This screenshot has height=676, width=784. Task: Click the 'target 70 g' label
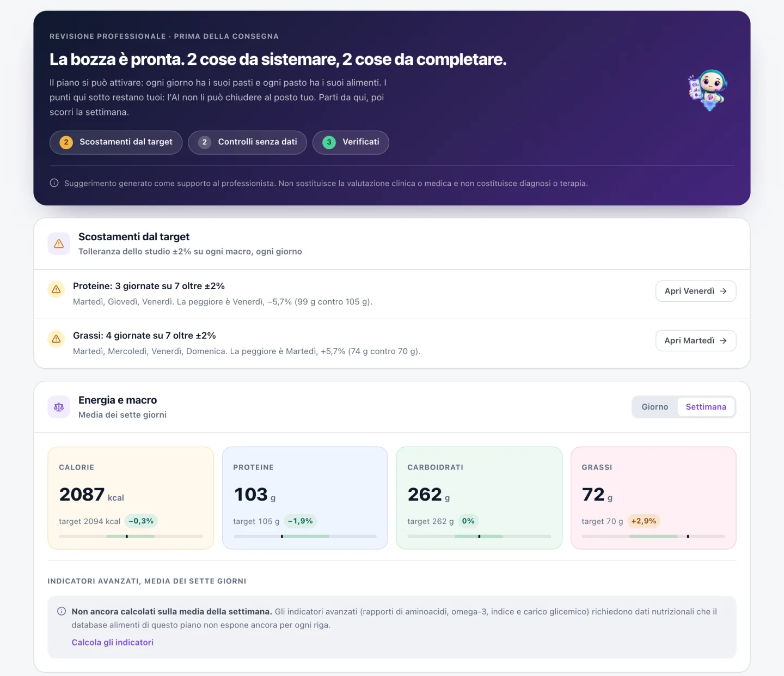pos(602,521)
